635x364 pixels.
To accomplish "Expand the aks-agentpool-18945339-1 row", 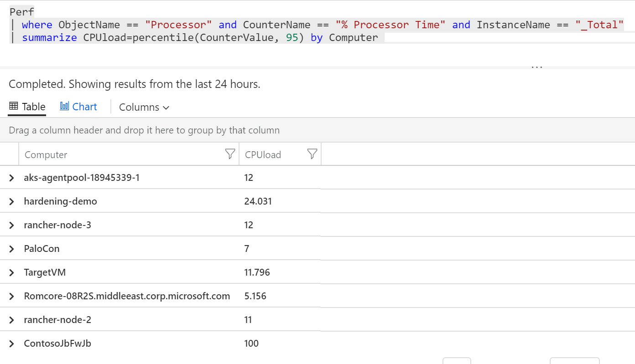I will tap(12, 178).
